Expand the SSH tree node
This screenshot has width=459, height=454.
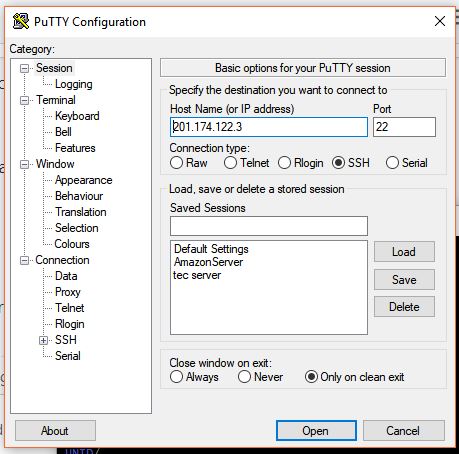click(x=43, y=340)
